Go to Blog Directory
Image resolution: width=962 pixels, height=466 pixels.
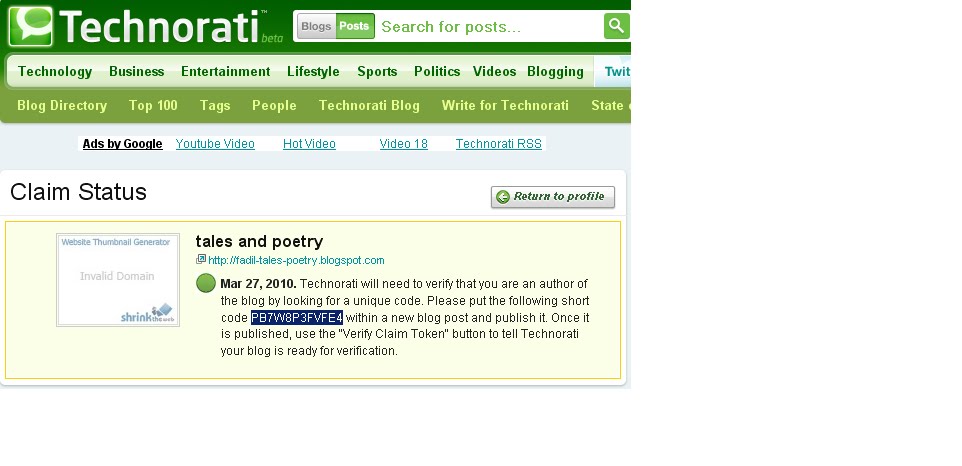(x=62, y=105)
